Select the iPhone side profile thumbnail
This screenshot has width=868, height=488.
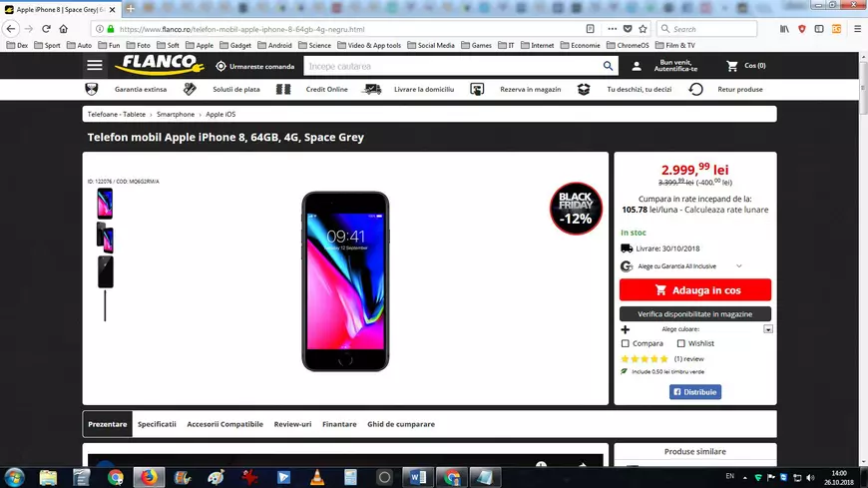click(105, 305)
